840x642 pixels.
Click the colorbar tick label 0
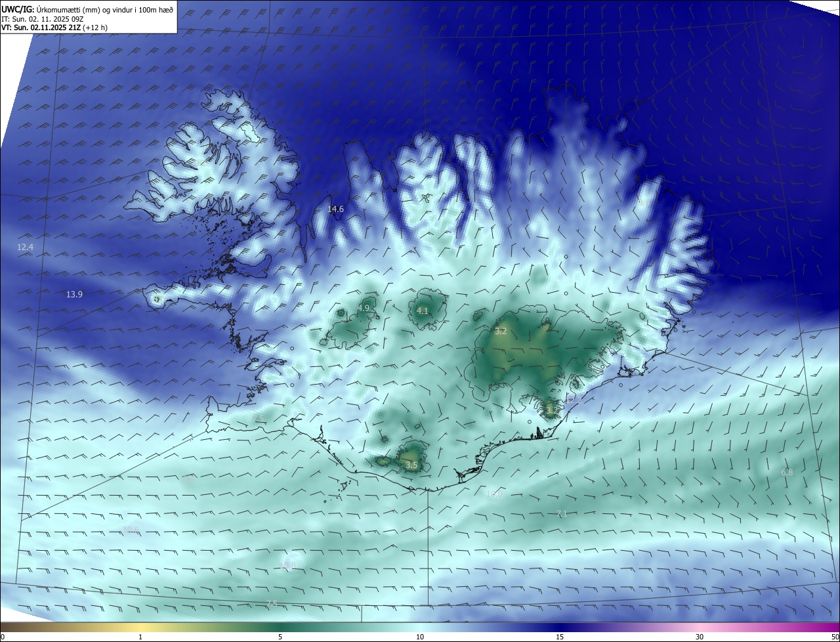tap(3, 637)
